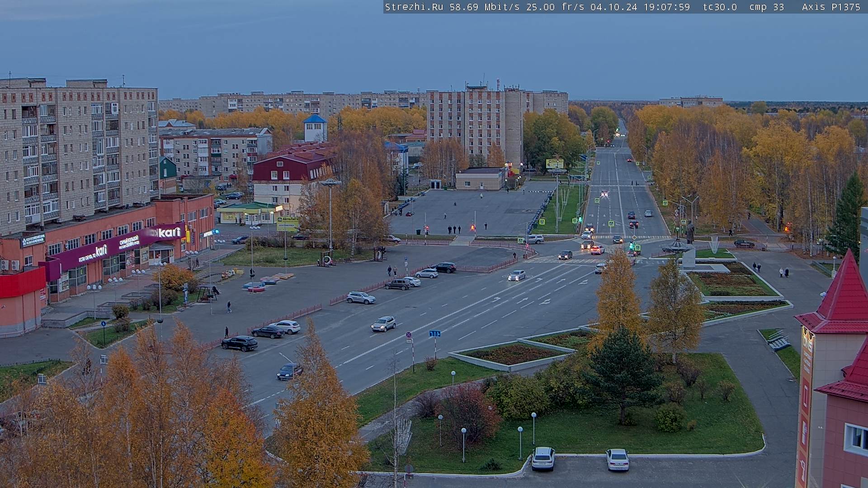The image size is (868, 488).
Task: Click the "cmp 33" compression value
Action: coord(767,7)
